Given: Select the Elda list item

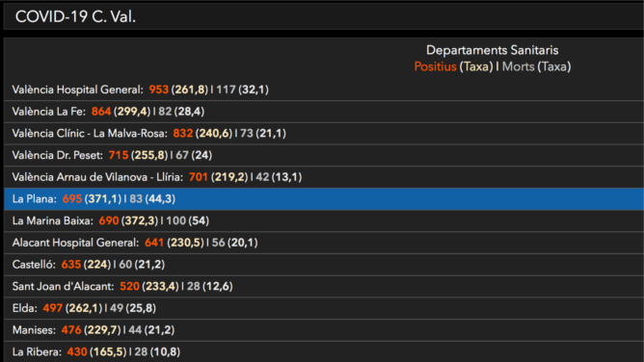Looking at the screenshot, I should [324, 308].
